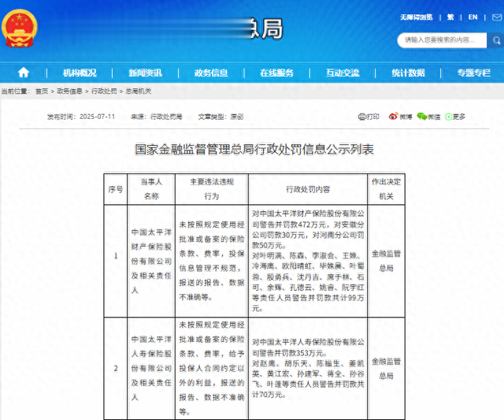Viewport: 504px width, 420px height.
Task: Click the article type 原创 text
Action: (x=237, y=117)
